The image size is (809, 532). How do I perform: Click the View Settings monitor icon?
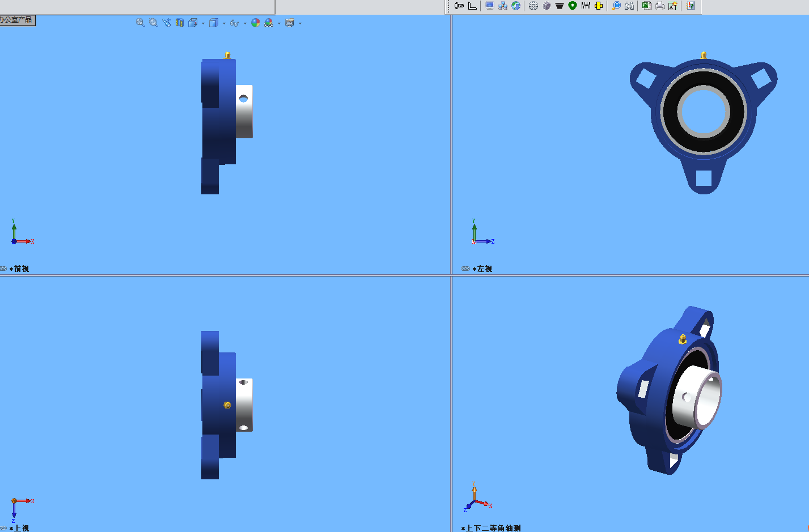pos(290,23)
